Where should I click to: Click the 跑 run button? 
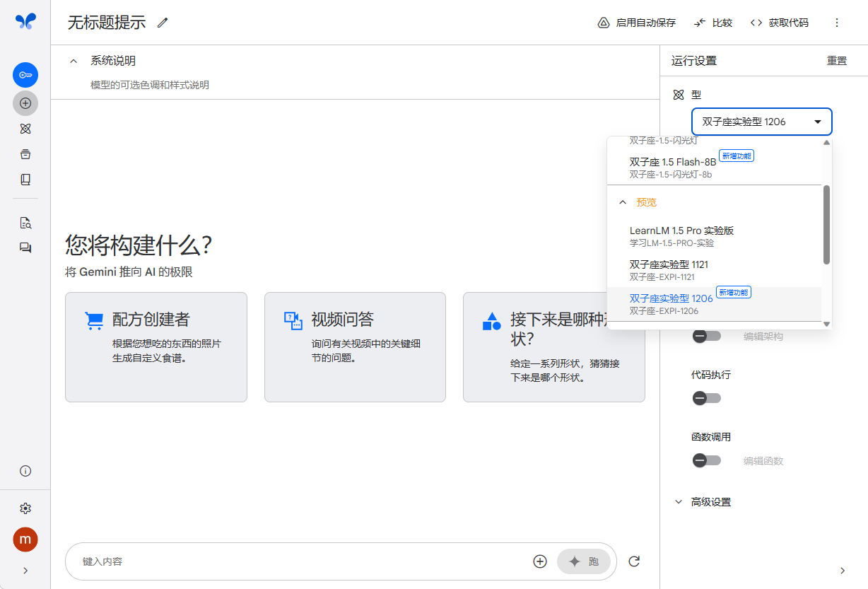tap(584, 561)
